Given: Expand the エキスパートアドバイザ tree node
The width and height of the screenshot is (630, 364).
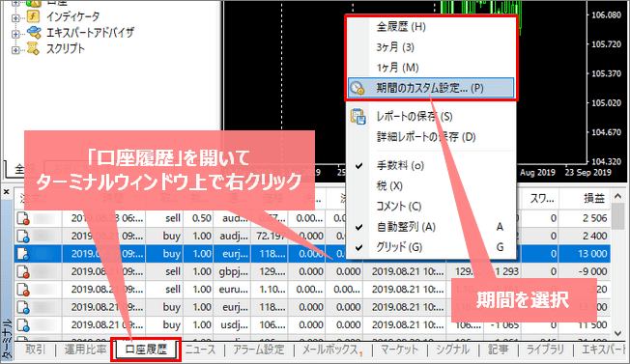Looking at the screenshot, I should pos(15,34).
